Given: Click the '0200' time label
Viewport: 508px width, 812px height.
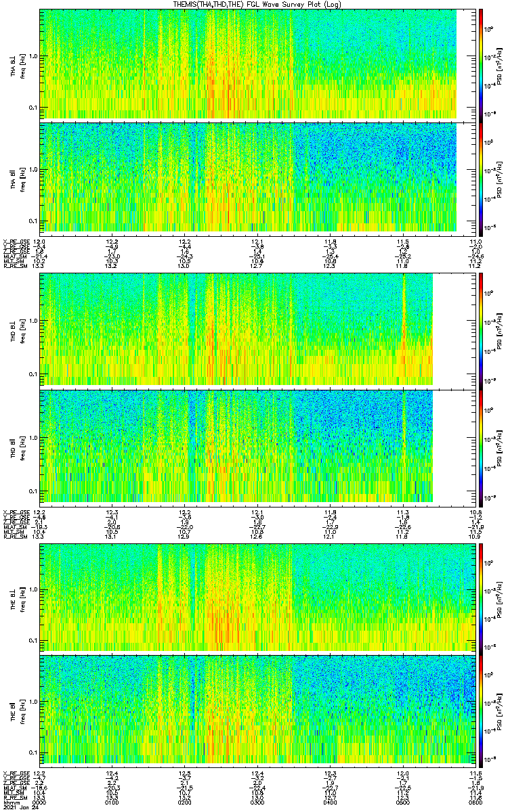Looking at the screenshot, I should click(185, 803).
